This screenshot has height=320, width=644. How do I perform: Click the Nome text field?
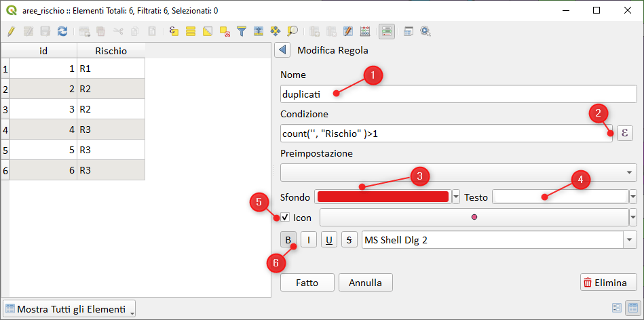tap(458, 94)
